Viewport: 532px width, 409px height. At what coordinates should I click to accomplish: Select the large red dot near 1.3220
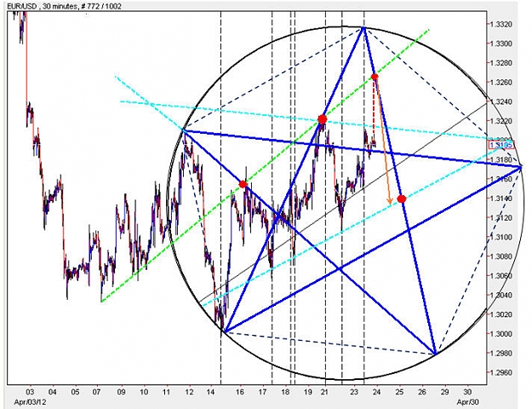pos(323,119)
